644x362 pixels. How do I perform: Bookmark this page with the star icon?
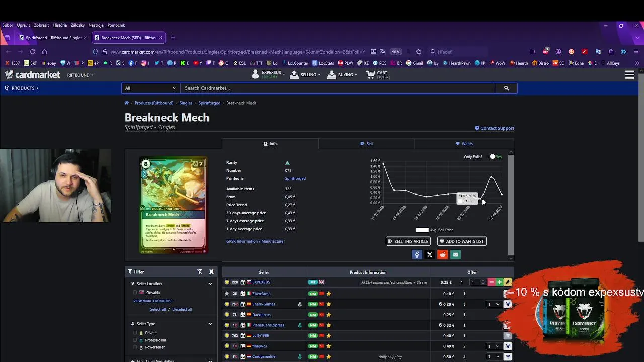pos(419,52)
